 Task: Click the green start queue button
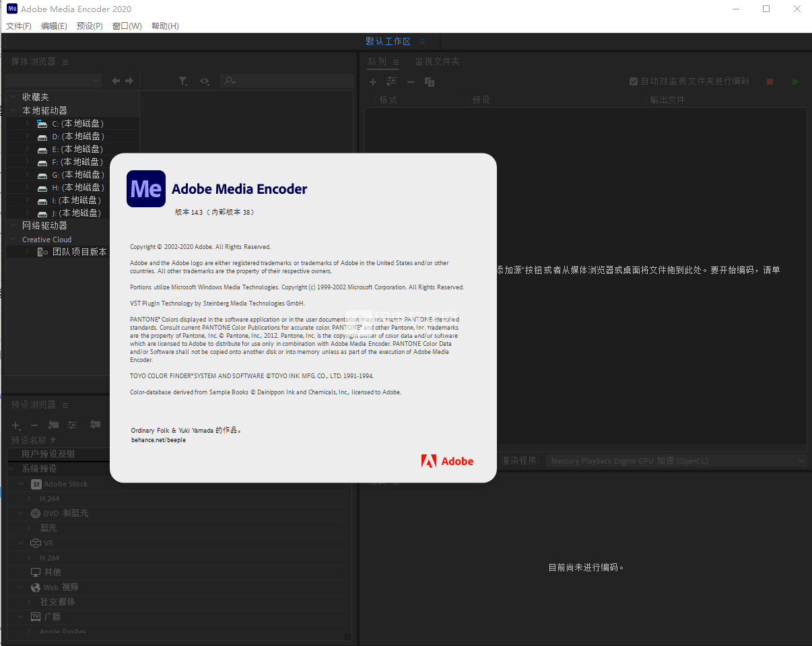(795, 81)
